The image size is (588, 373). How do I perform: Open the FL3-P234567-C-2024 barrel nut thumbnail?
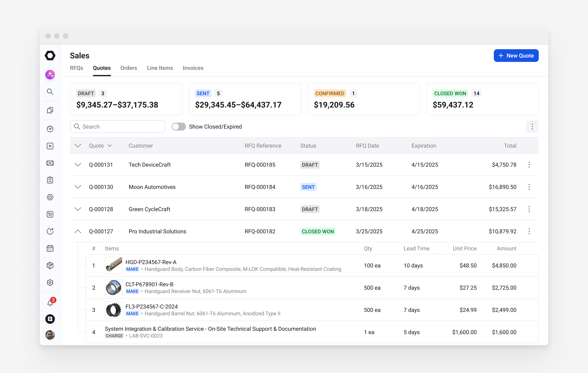114,310
